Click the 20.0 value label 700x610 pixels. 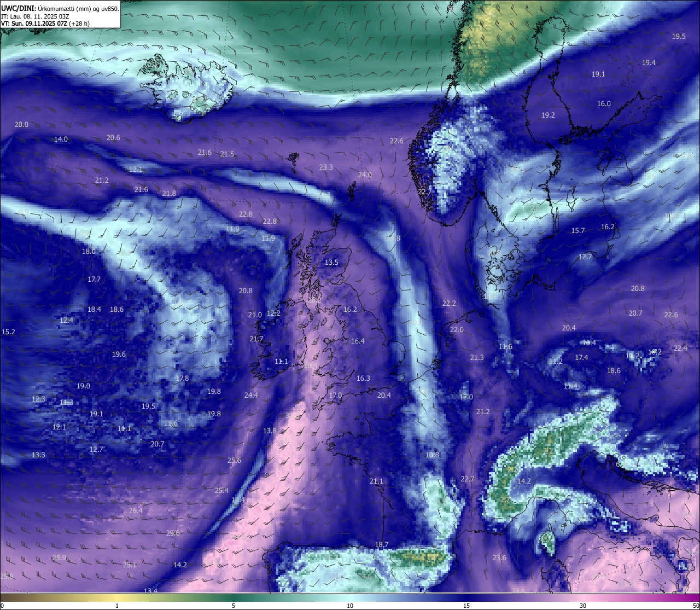pos(21,125)
